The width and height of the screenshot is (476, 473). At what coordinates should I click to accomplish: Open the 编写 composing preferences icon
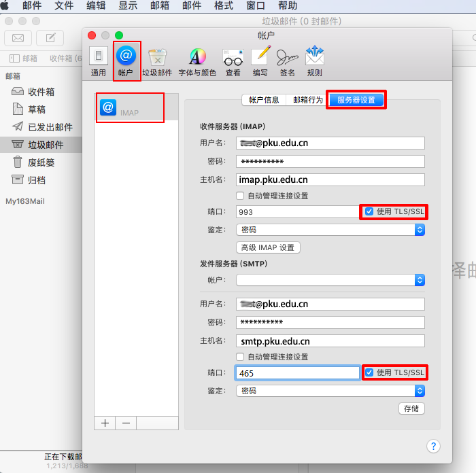click(x=260, y=61)
